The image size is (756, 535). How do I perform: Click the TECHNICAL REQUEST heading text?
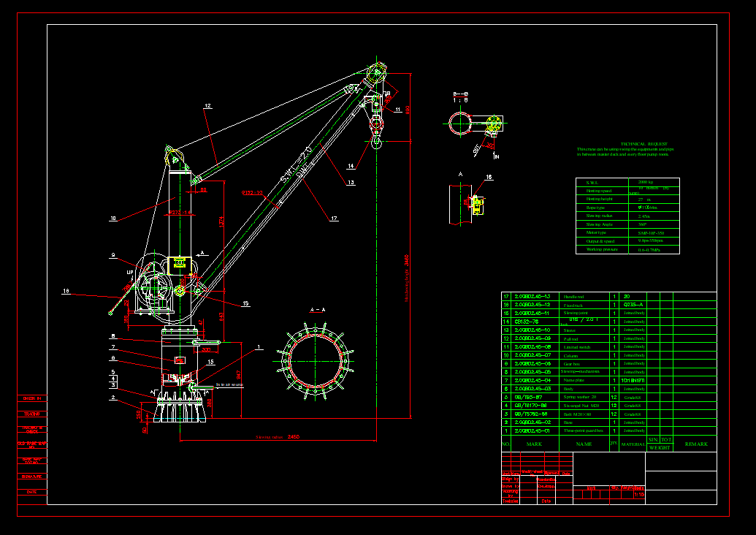click(x=644, y=144)
